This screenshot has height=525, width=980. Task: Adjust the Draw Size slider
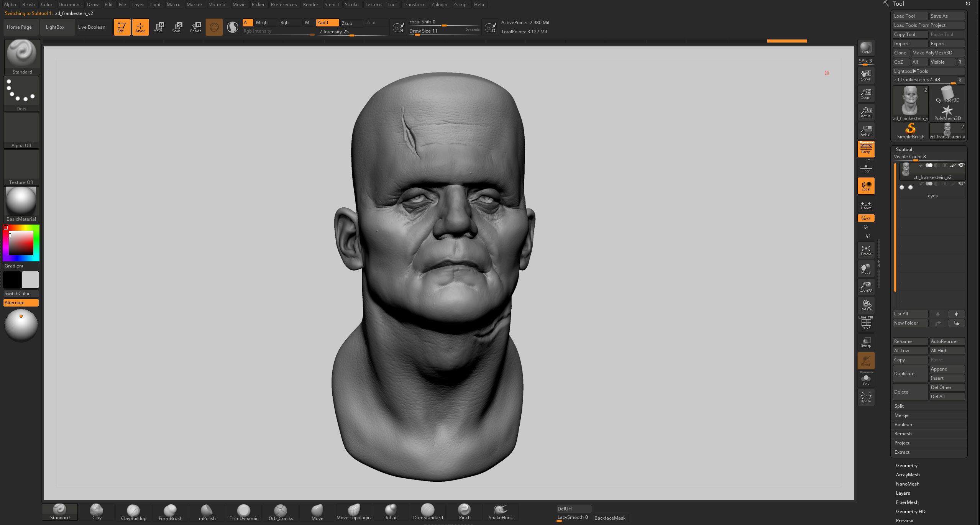[x=445, y=31]
